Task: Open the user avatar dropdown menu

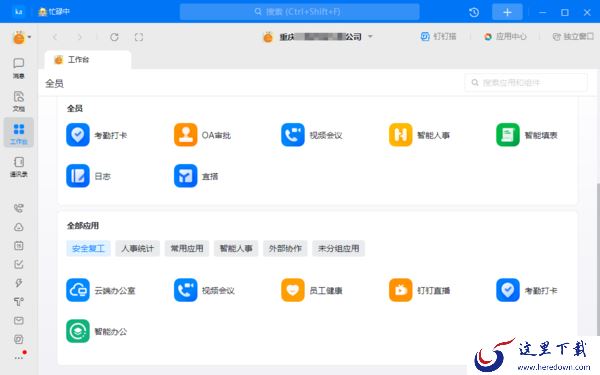Action: (21, 38)
